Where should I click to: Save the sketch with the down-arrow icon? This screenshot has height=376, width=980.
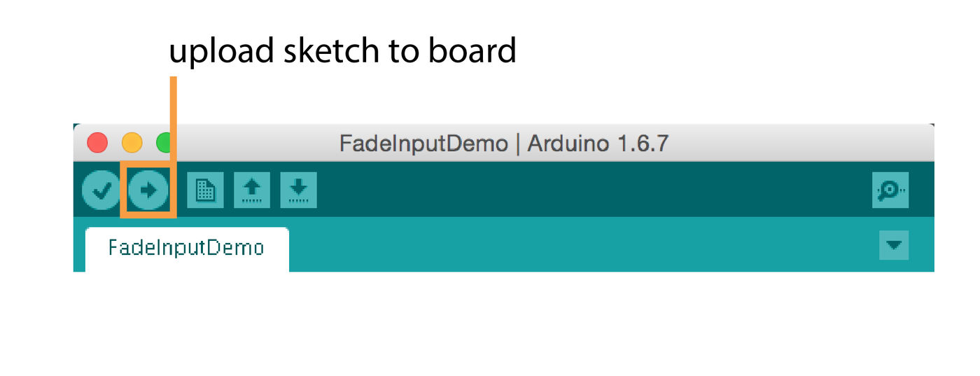[299, 190]
